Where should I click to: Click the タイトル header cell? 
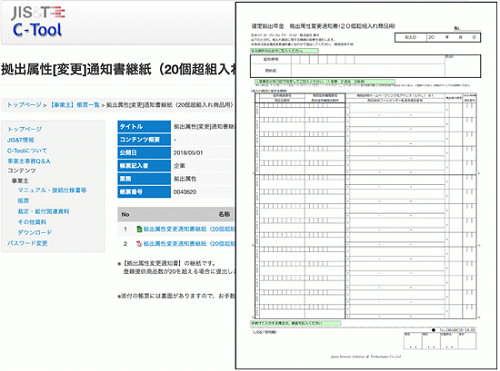pyautogui.click(x=144, y=126)
